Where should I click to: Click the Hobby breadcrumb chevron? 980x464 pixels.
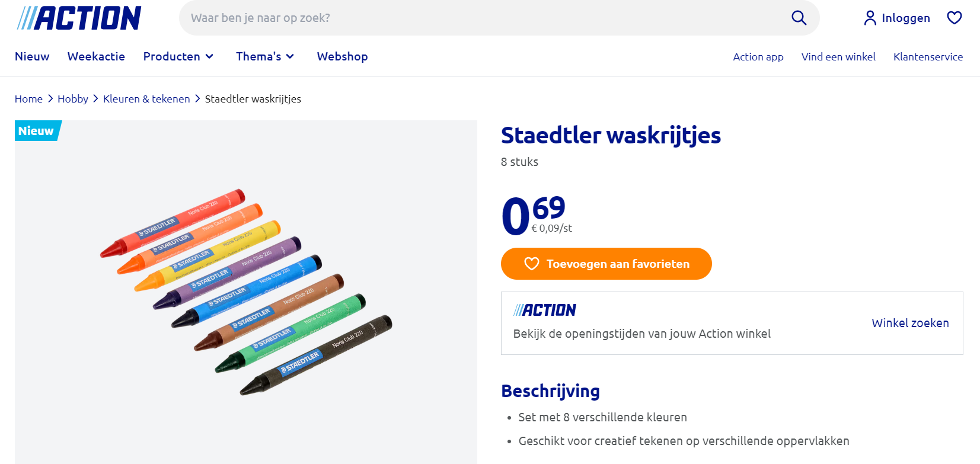95,99
